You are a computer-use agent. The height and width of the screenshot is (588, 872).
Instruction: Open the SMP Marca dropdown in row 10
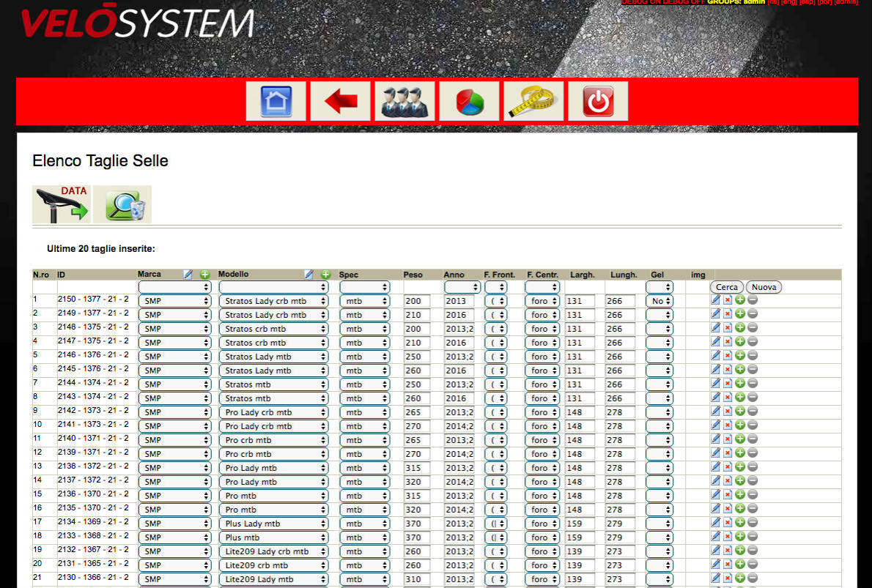(x=174, y=426)
